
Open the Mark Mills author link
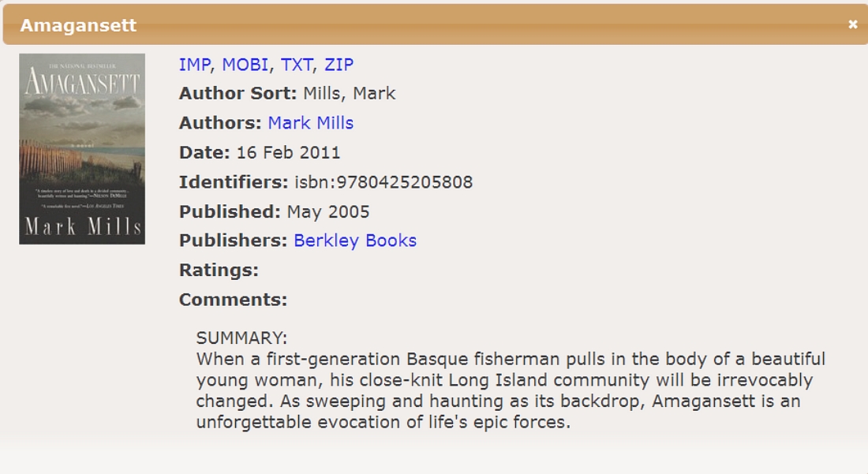(x=311, y=123)
